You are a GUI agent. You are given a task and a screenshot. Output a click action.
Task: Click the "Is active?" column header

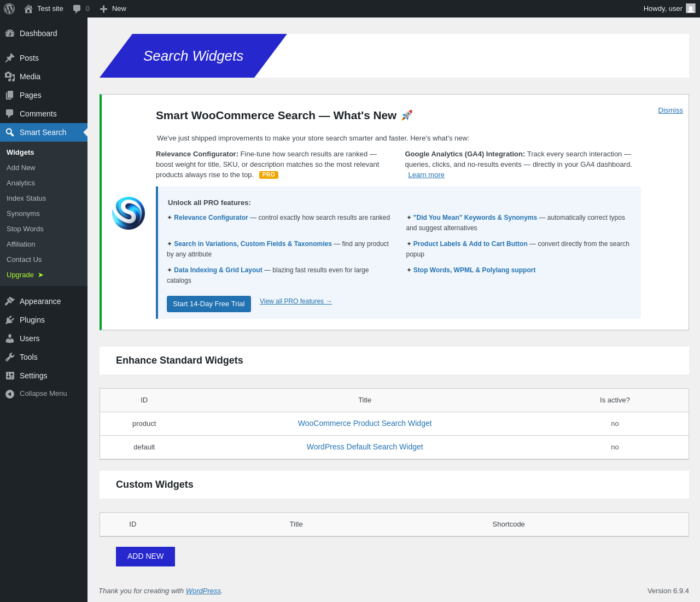[615, 400]
